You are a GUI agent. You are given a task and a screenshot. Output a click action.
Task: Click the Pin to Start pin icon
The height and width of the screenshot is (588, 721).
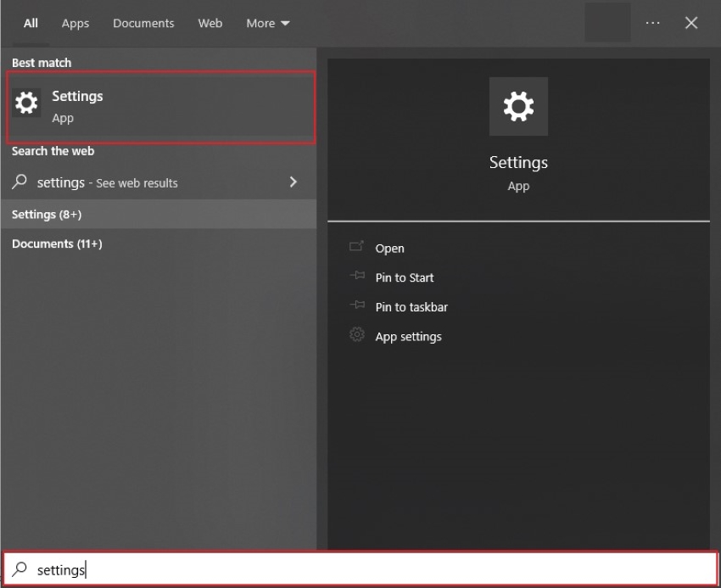[357, 277]
